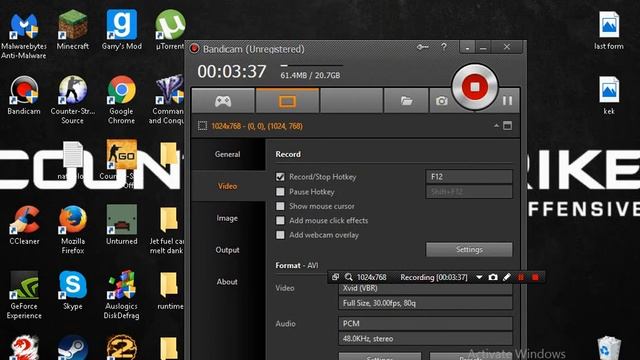
Task: Open Minecraft desktop shortcut
Action: pyautogui.click(x=73, y=31)
